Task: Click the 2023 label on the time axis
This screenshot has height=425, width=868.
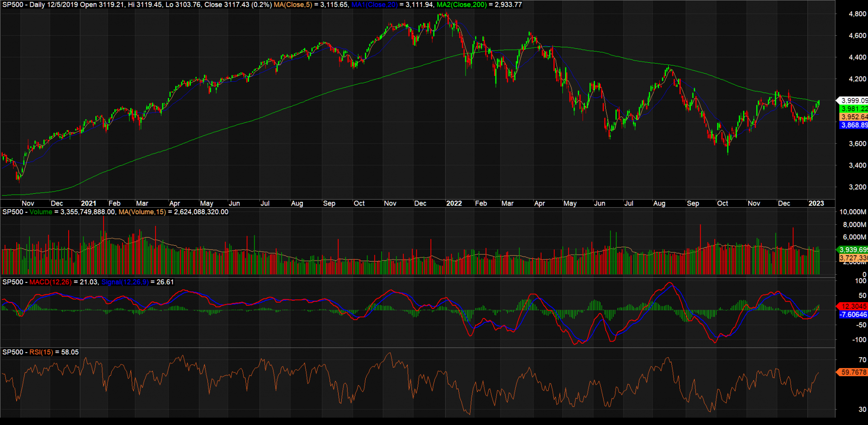Action: pyautogui.click(x=816, y=203)
